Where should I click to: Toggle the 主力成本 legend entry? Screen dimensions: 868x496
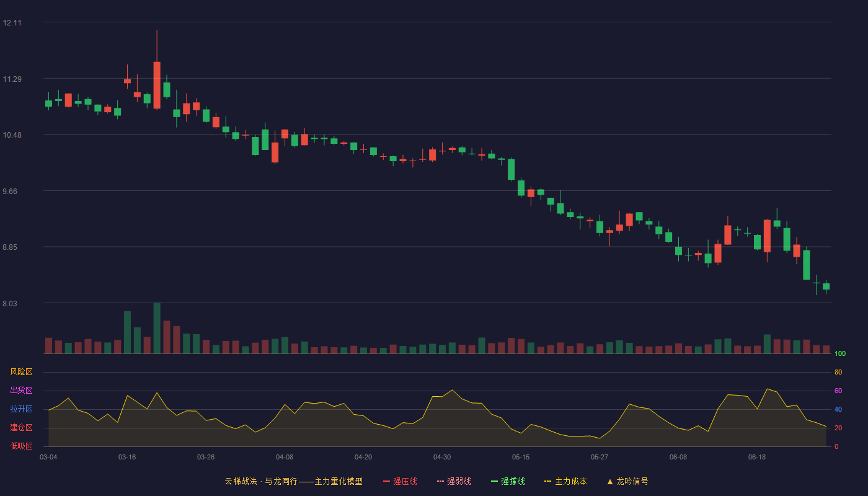point(565,481)
